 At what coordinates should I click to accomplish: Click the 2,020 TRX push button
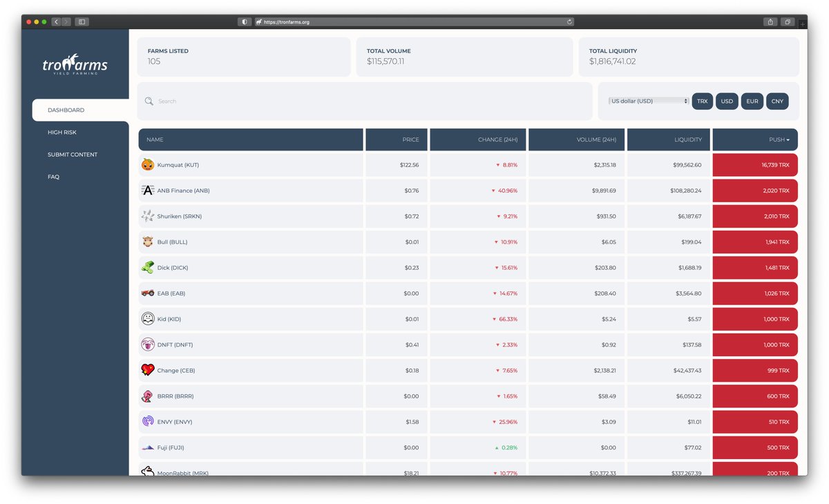(755, 191)
